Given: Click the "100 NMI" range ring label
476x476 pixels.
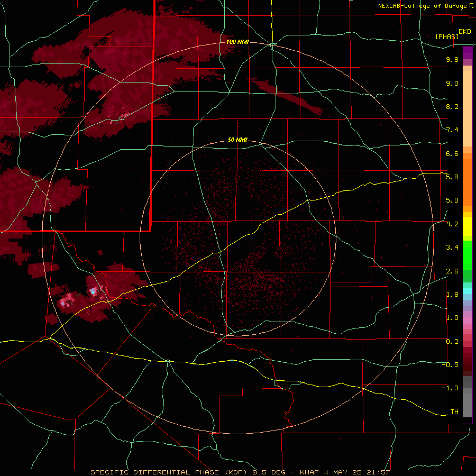Looking at the screenshot, I should click(237, 42).
